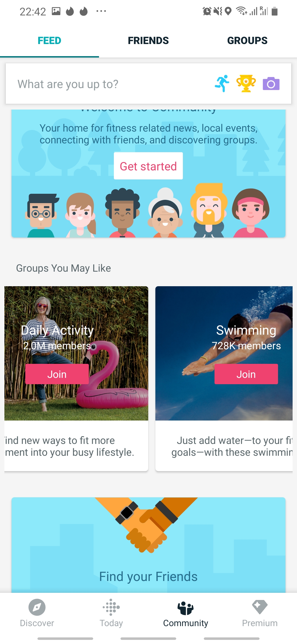Switch to the GROUPS tab
Viewport: 297px width, 644px height.
pos(247,40)
